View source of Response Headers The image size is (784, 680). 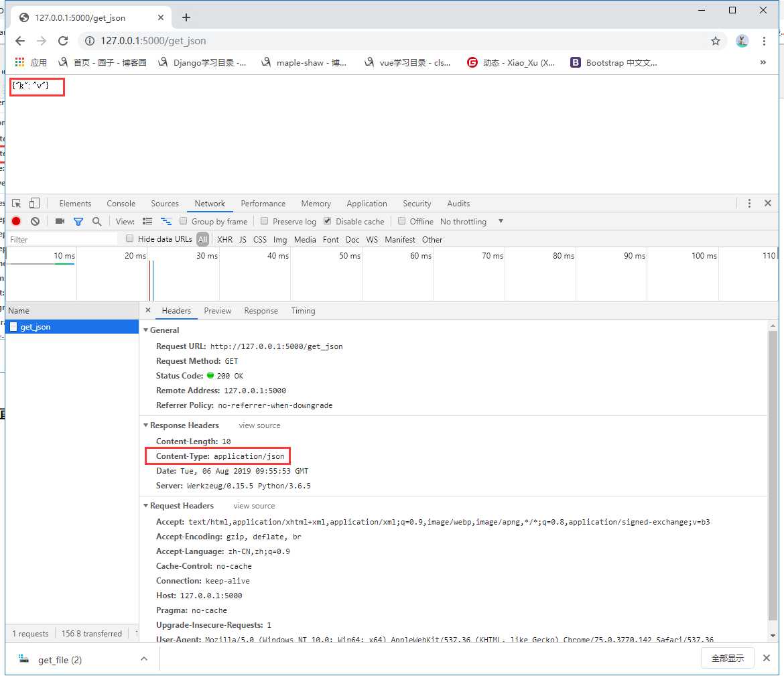(259, 425)
